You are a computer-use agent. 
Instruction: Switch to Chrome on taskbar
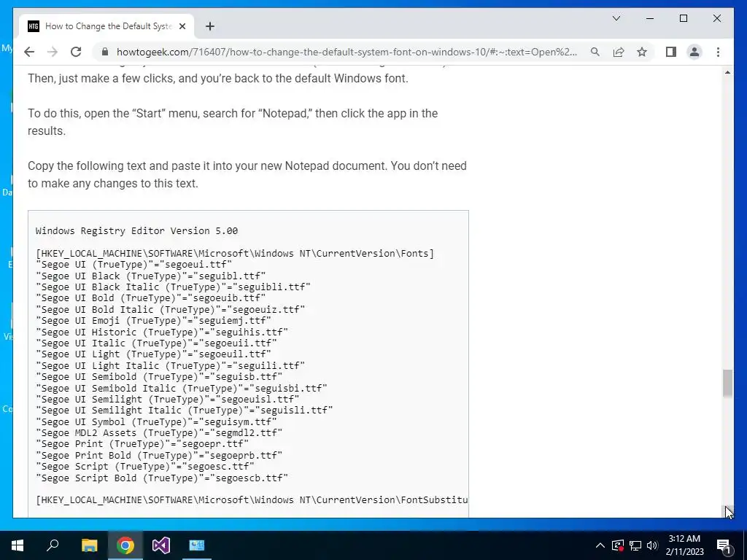125,545
